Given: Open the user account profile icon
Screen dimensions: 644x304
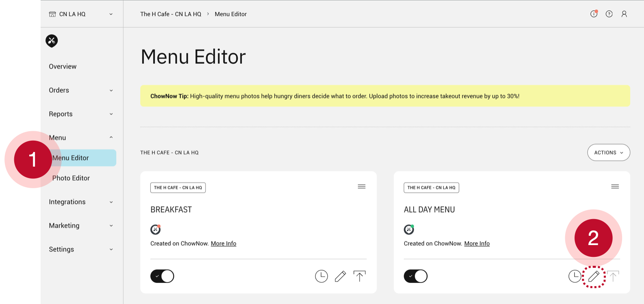Looking at the screenshot, I should tap(624, 14).
